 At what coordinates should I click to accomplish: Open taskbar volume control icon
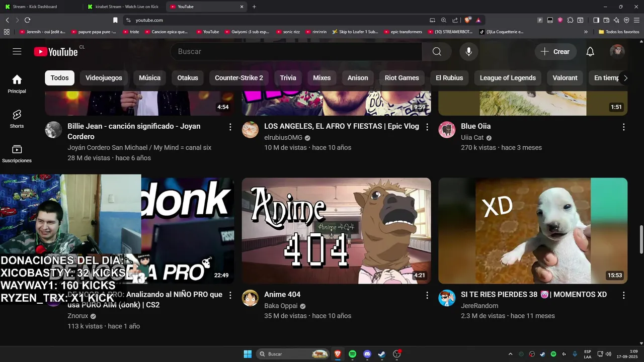(608, 354)
